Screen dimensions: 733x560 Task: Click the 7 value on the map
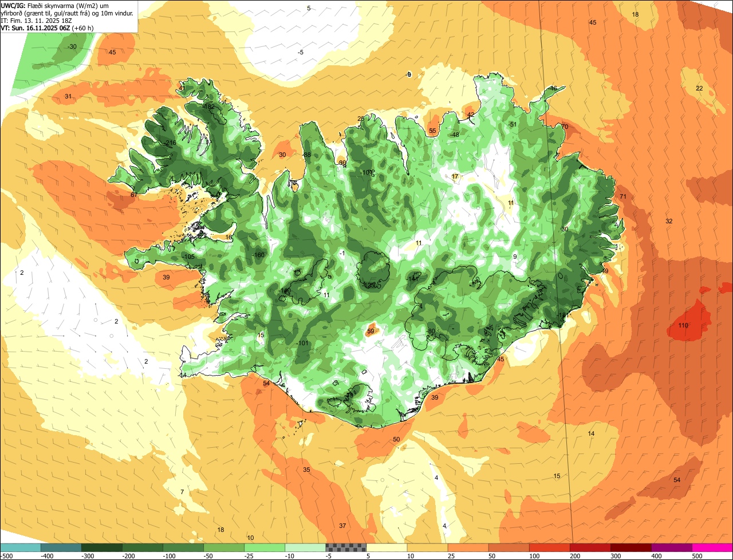tap(182, 492)
